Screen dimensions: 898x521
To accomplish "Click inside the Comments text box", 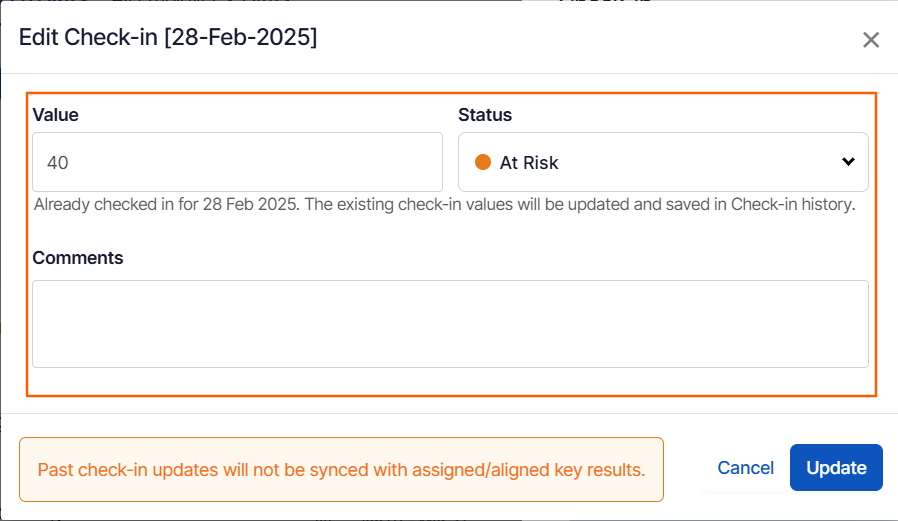I will tap(450, 324).
